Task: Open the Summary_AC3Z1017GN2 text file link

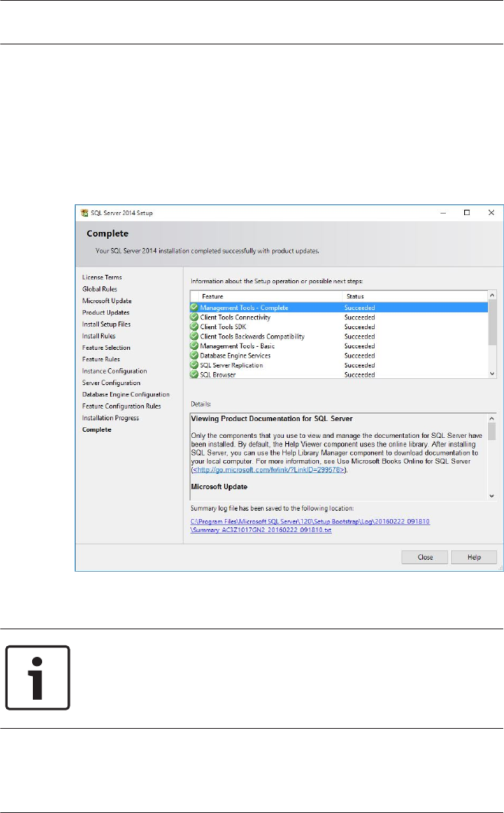Action: [261, 530]
